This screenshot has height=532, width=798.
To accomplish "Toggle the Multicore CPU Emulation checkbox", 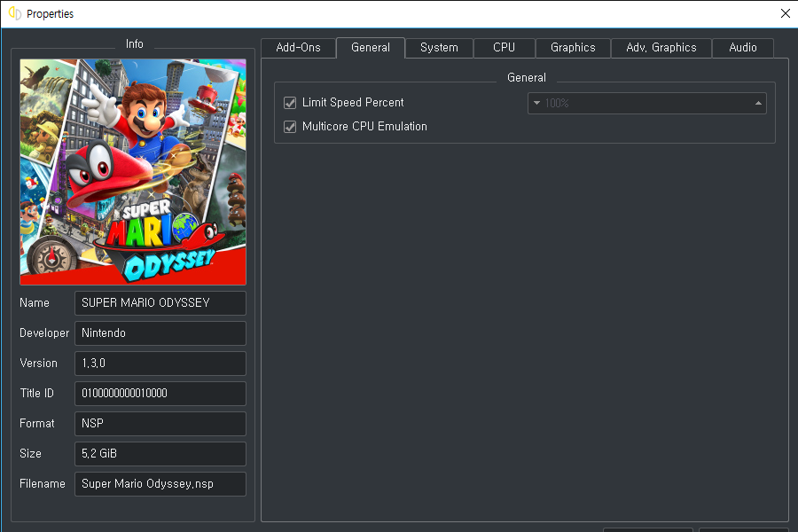I will click(290, 127).
